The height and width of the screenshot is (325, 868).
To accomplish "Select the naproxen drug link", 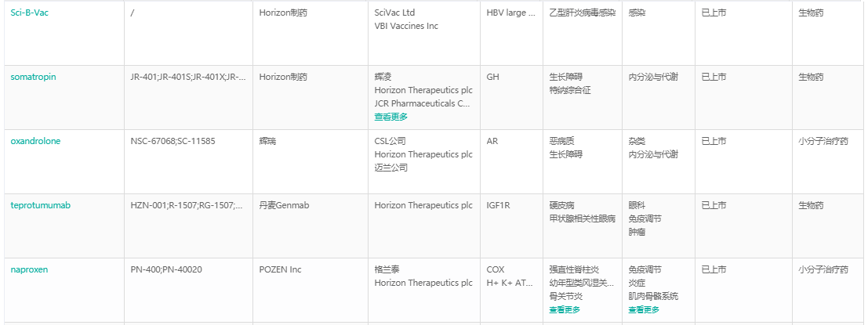I will (29, 269).
